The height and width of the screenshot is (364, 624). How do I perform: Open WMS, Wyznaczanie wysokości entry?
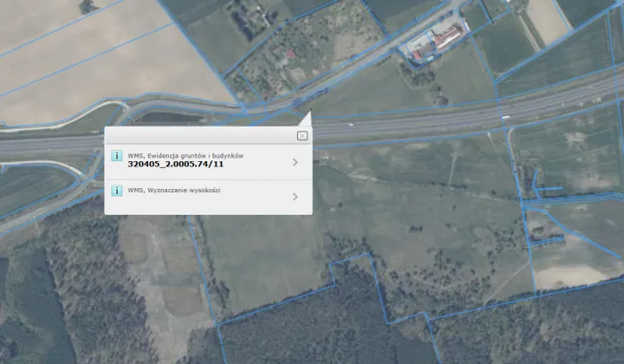click(x=208, y=197)
